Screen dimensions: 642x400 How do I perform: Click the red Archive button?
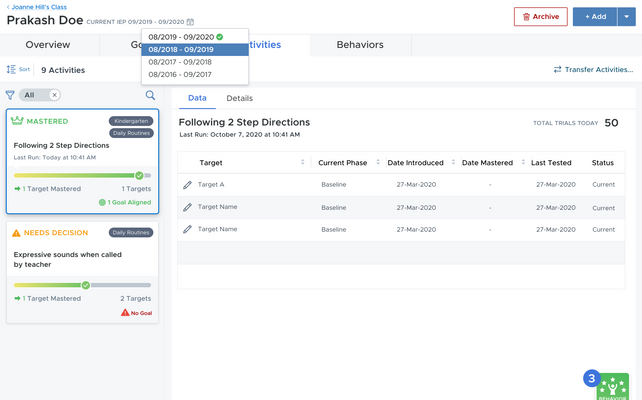click(540, 17)
